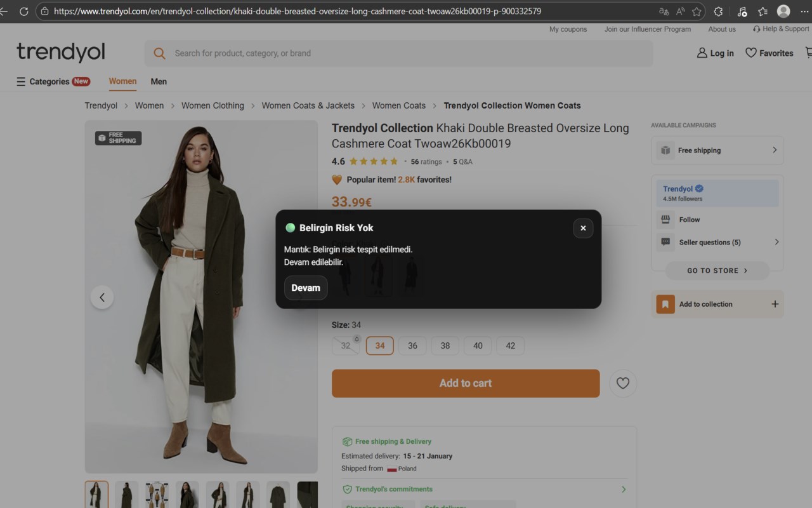Open the Categories menu
The width and height of the screenshot is (812, 508).
pos(53,81)
